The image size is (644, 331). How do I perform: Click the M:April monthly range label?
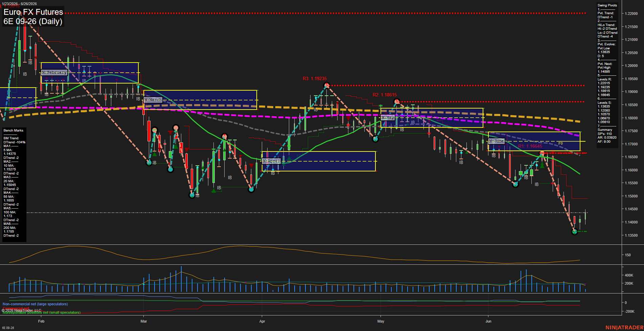point(271,161)
